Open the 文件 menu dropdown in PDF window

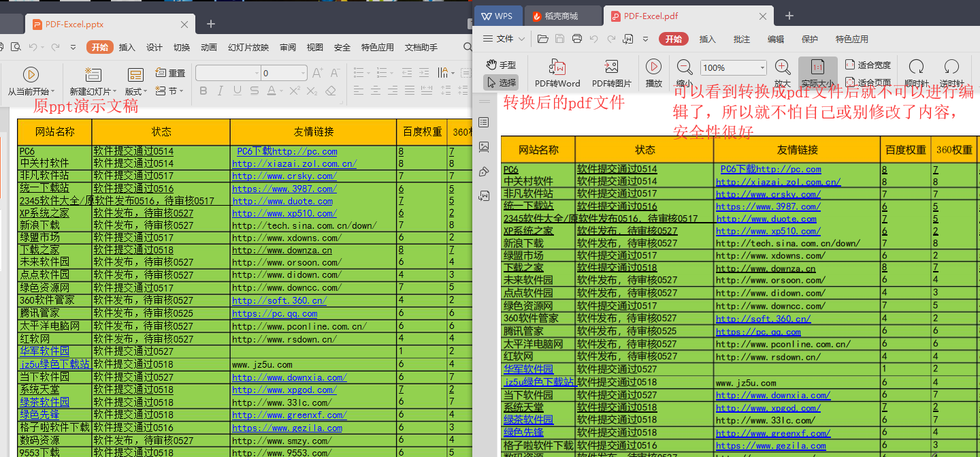tap(504, 39)
